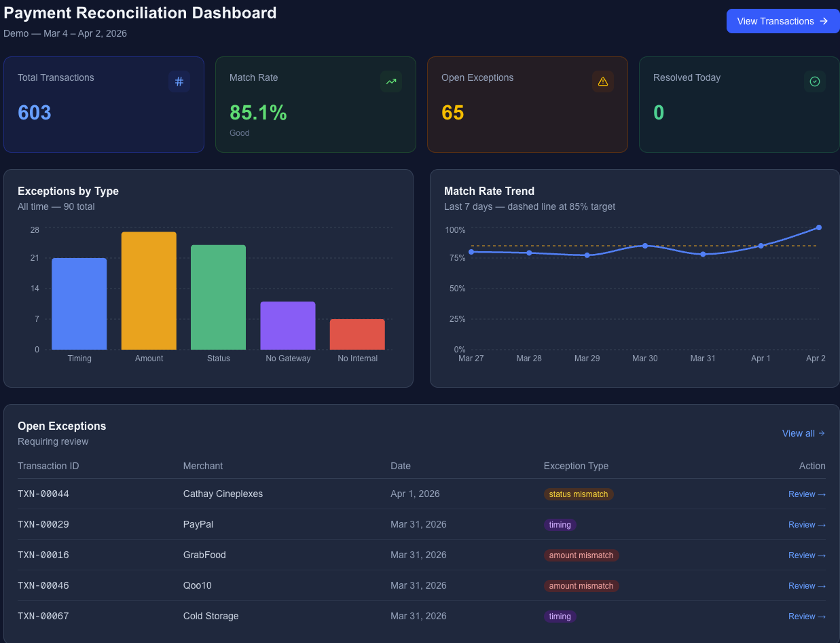Review transaction TXN-00044
Image resolution: width=840 pixels, height=643 pixels.
807,494
